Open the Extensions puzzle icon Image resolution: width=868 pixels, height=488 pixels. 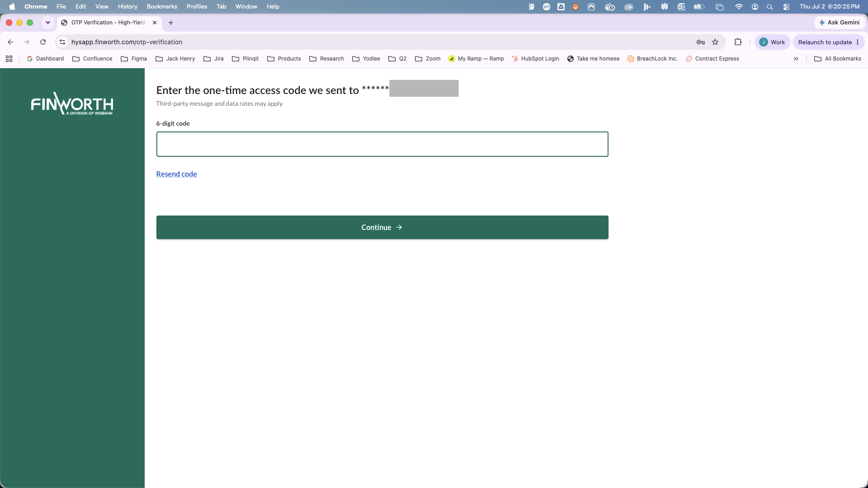[738, 42]
